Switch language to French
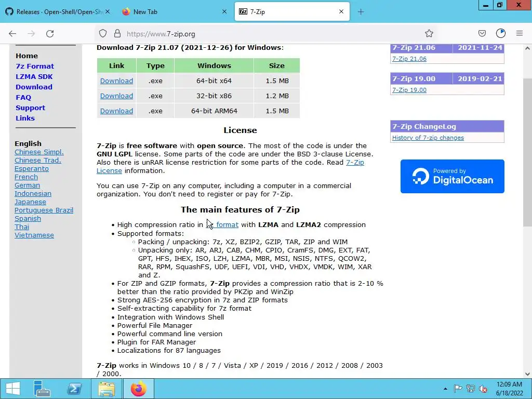This screenshot has height=399, width=532. tap(26, 177)
